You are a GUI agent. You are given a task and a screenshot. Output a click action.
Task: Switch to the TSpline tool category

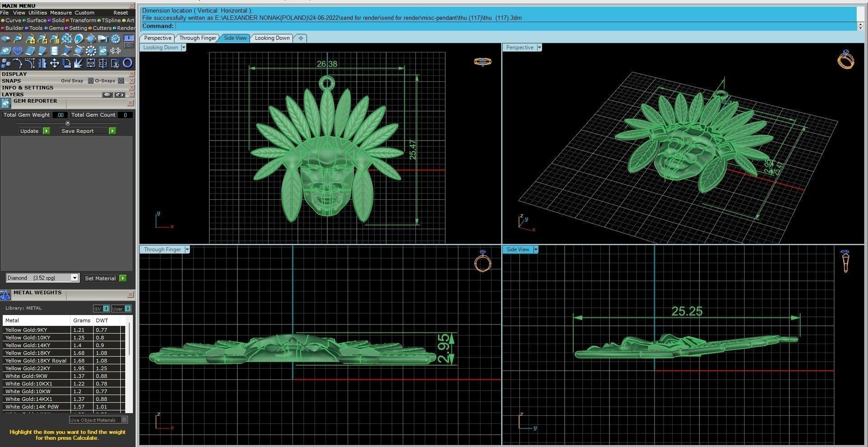tap(109, 20)
